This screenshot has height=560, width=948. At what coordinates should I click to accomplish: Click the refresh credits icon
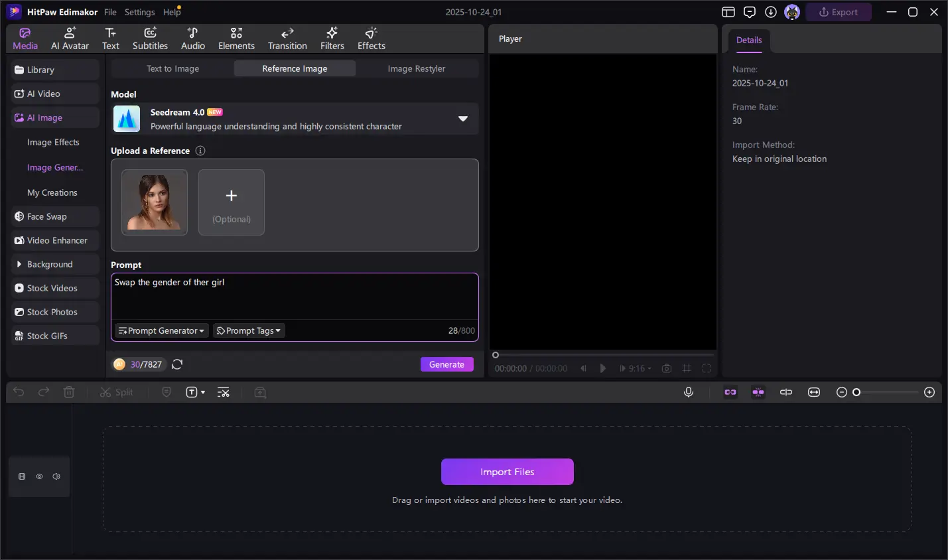coord(177,364)
